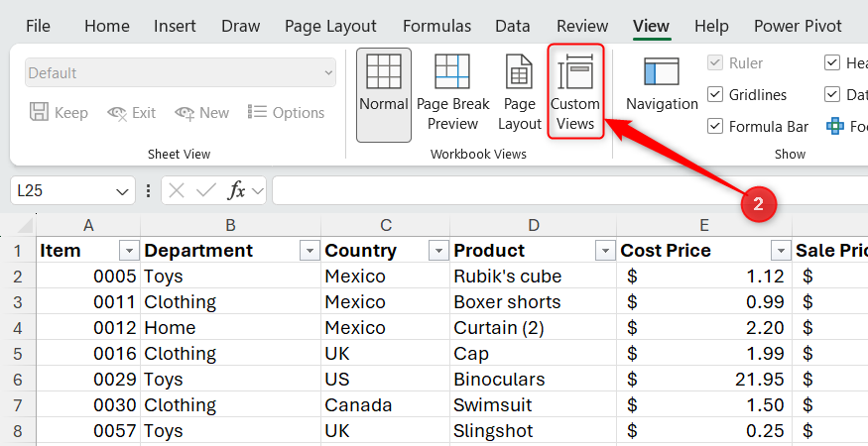Screen dimensions: 868x446
Task: Select column C header
Action: pos(386,225)
